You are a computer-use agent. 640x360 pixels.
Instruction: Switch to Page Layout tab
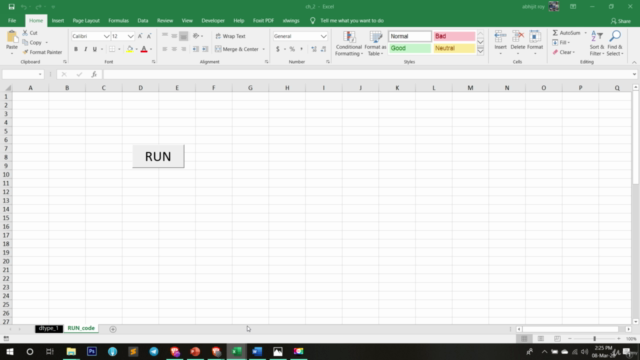[86, 20]
